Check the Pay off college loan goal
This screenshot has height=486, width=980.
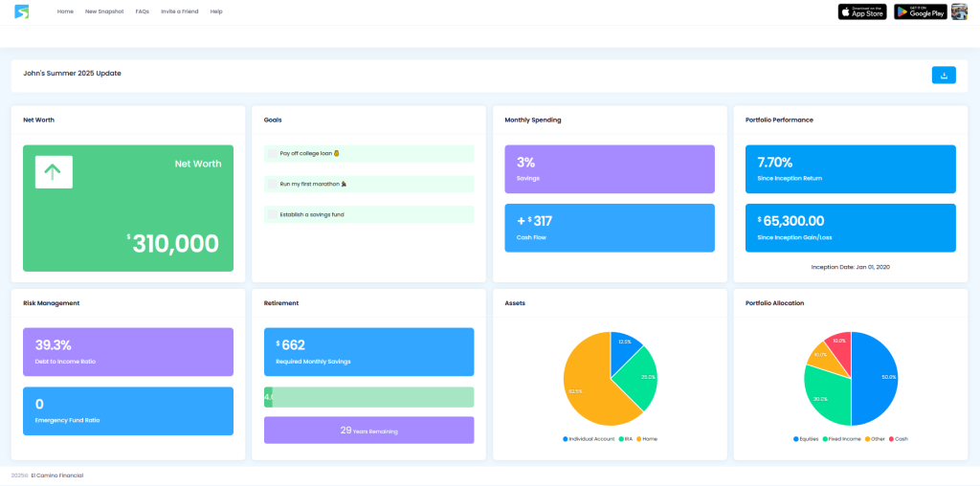(273, 153)
